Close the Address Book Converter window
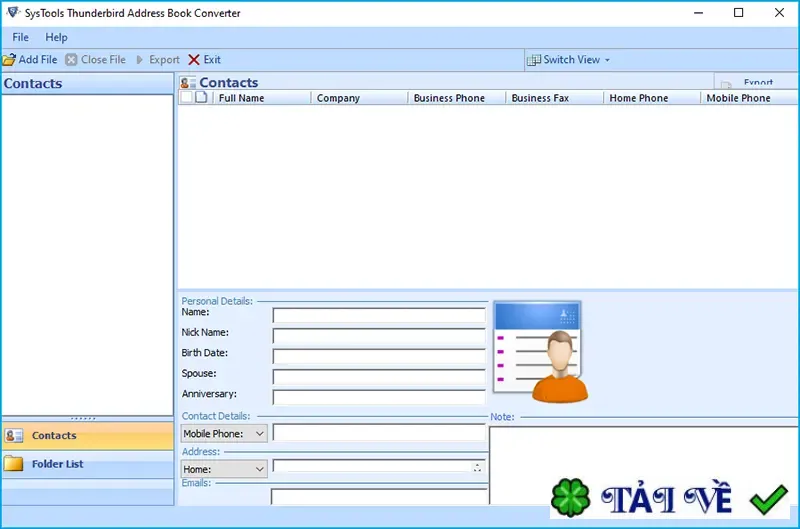Screen dimensions: 800x529 [x=779, y=13]
